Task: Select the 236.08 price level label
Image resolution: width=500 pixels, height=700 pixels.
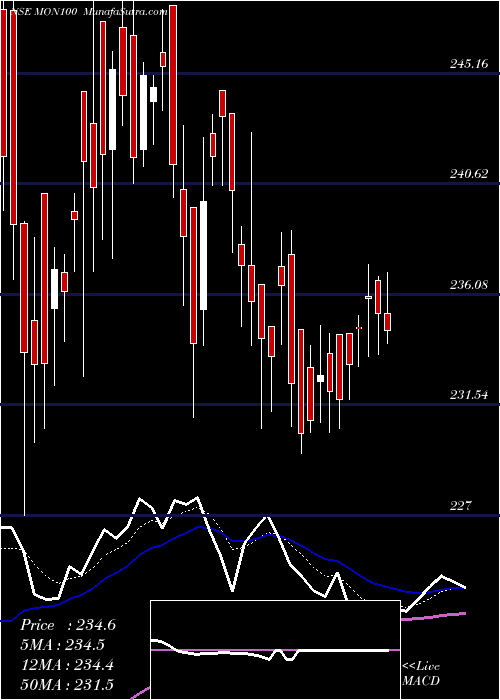Action: 468,284
